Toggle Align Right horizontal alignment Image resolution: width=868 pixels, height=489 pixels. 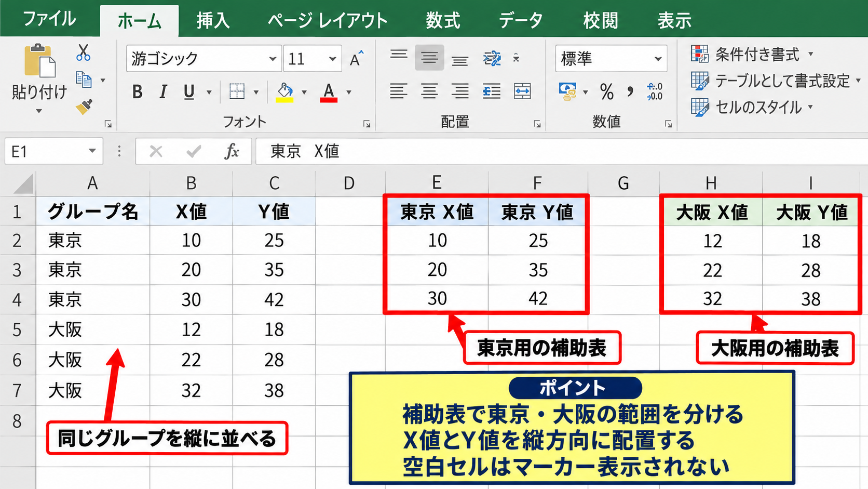click(x=460, y=91)
